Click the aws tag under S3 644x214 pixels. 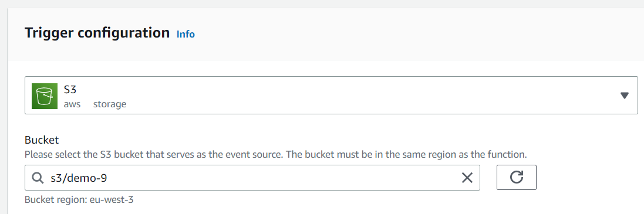click(x=72, y=104)
